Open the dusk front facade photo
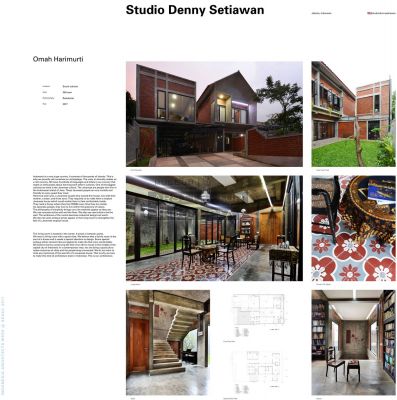 point(214,114)
